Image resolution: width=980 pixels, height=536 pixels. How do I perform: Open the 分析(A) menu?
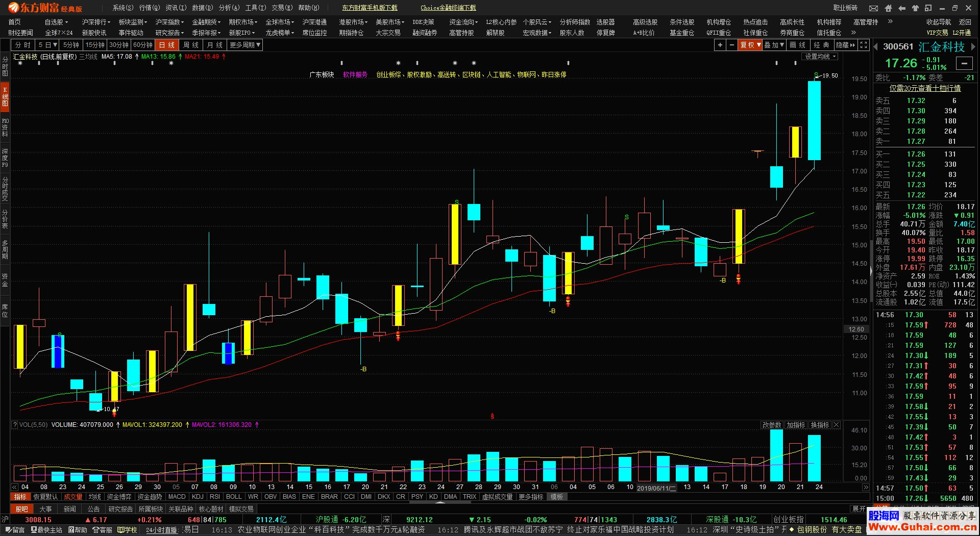pyautogui.click(x=229, y=8)
